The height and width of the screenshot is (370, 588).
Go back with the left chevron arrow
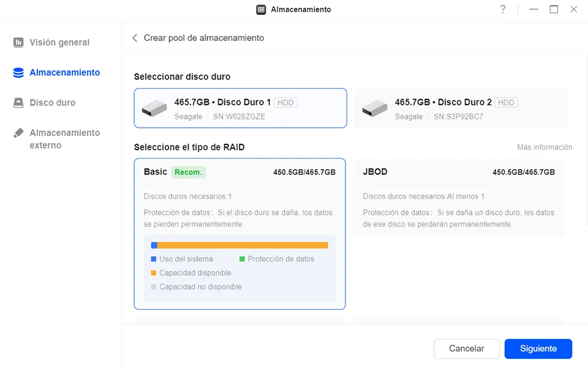(x=135, y=38)
